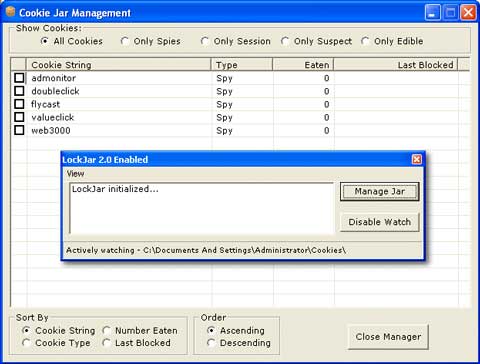The image size is (480, 364).
Task: Select the flycast row text
Action: [45, 104]
